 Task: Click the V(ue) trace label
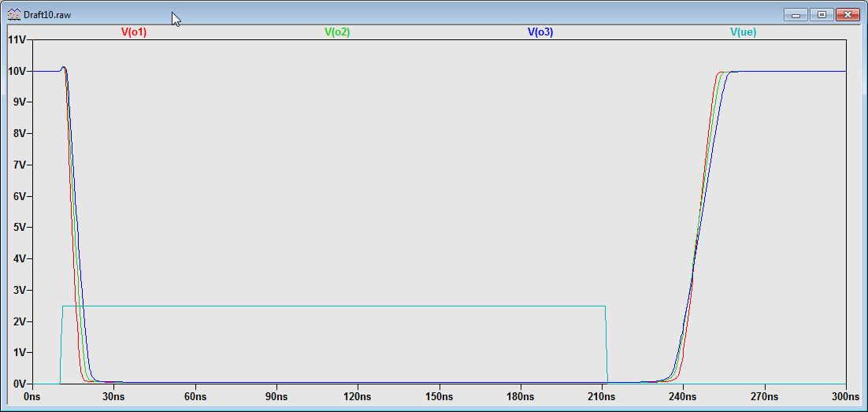coord(744,32)
